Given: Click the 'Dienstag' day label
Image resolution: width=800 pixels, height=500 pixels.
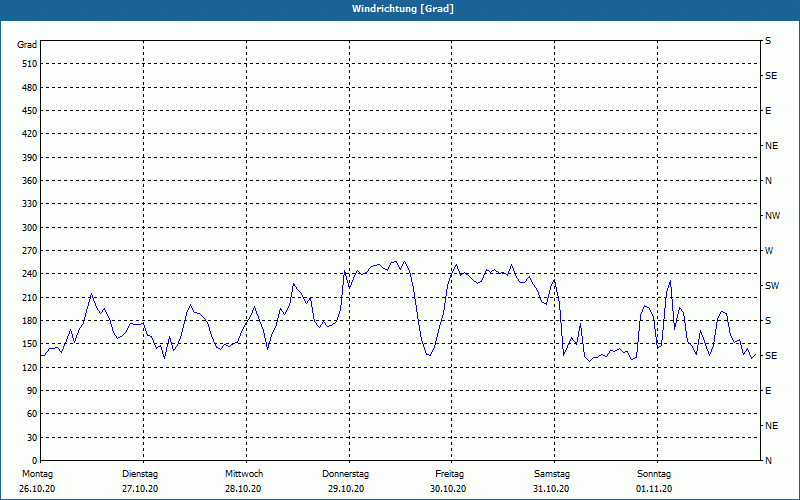Looking at the screenshot, I should [140, 474].
